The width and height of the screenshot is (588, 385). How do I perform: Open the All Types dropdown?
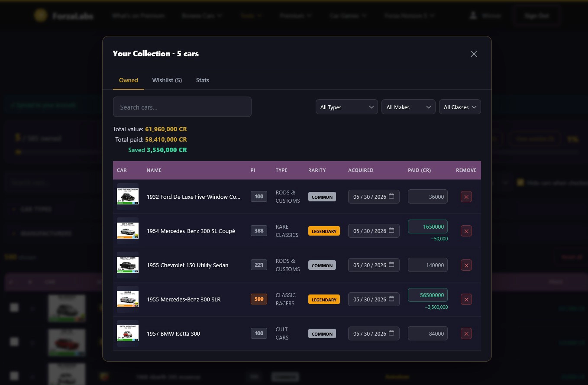347,107
